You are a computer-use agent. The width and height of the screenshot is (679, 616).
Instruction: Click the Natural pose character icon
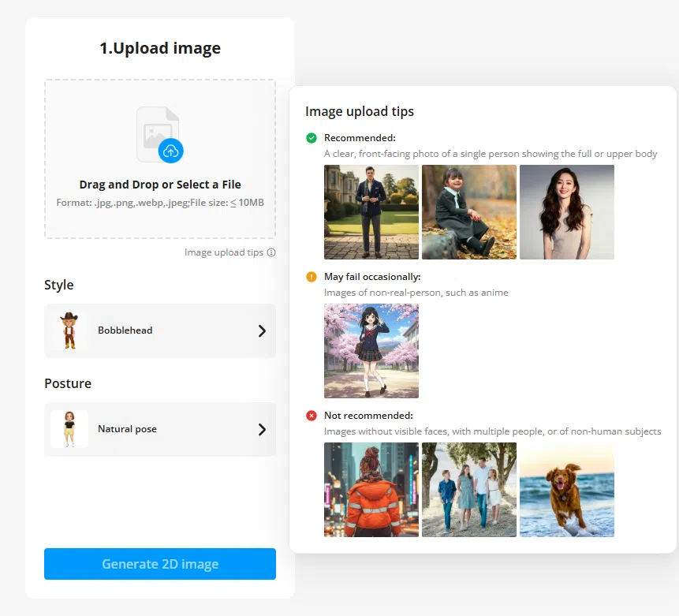point(69,429)
